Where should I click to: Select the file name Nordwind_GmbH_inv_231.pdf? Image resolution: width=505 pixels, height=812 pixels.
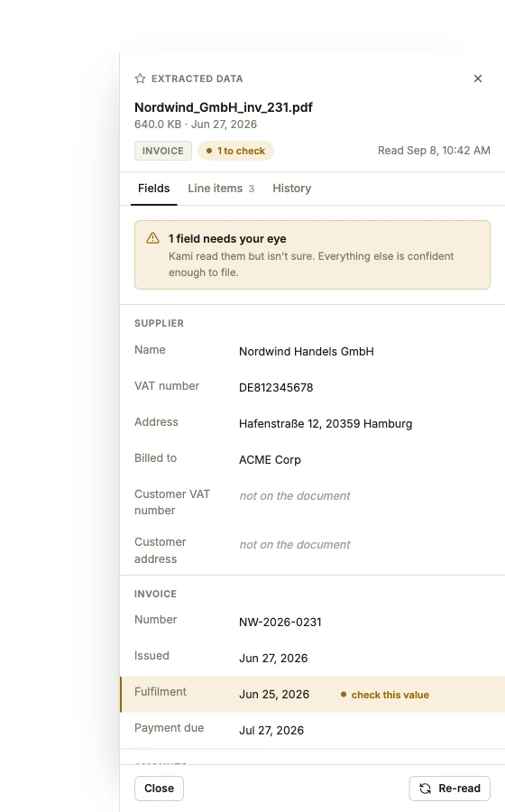tap(224, 107)
